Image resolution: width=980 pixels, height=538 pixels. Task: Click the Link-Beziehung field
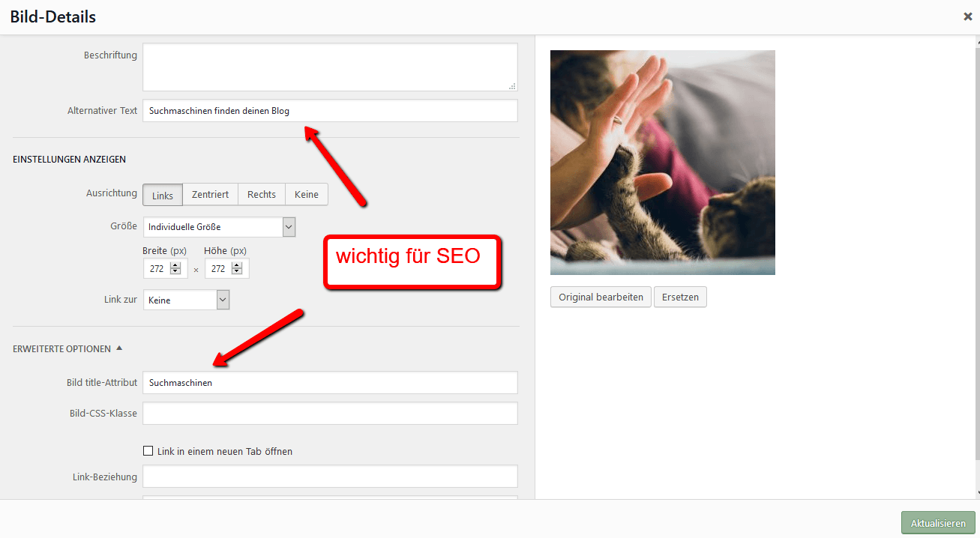click(x=330, y=477)
